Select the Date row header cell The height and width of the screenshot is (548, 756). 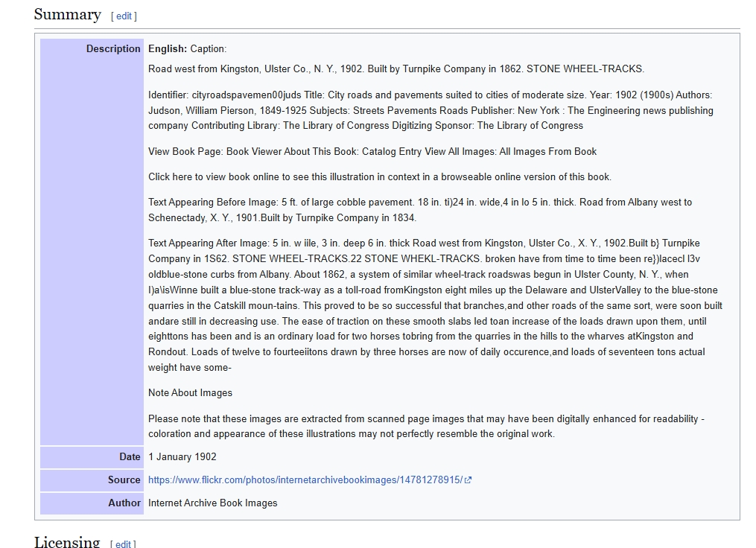[x=92, y=457]
